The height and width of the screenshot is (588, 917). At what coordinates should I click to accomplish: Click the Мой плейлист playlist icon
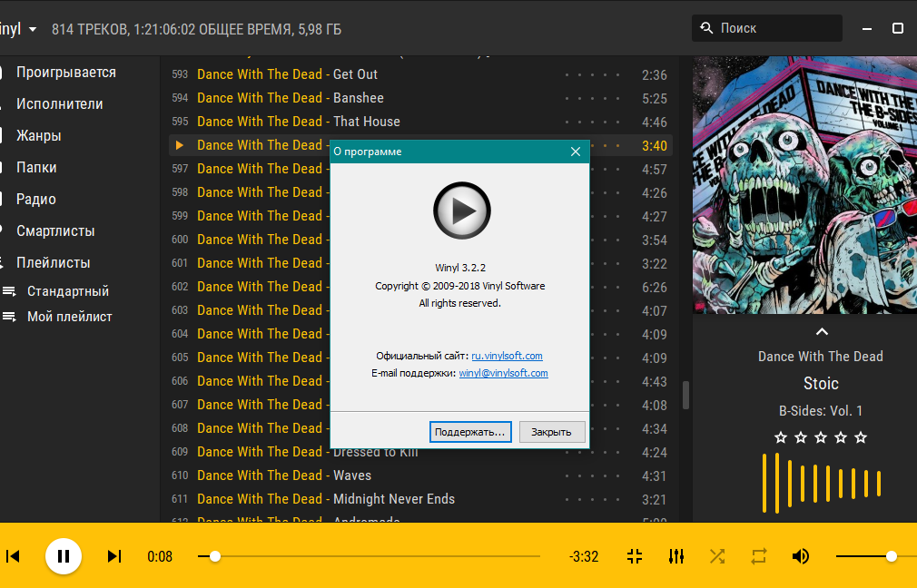9,317
